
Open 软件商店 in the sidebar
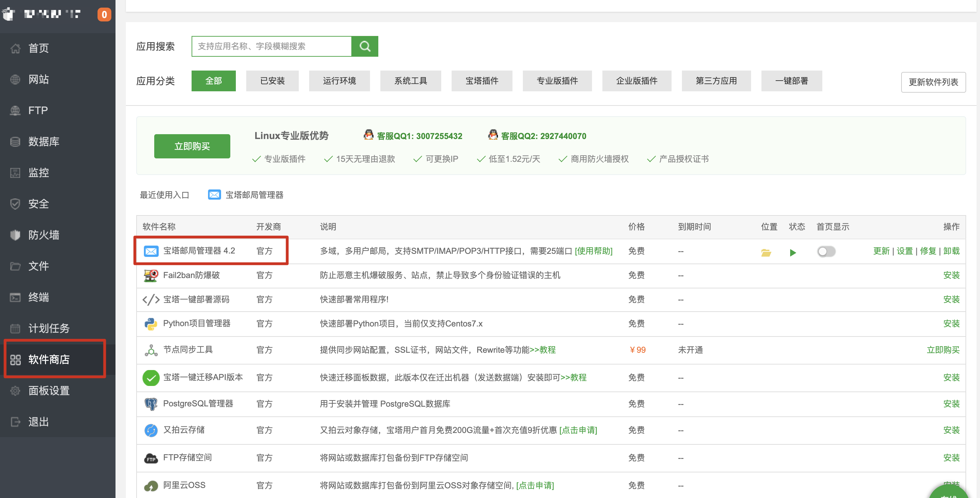tap(58, 360)
